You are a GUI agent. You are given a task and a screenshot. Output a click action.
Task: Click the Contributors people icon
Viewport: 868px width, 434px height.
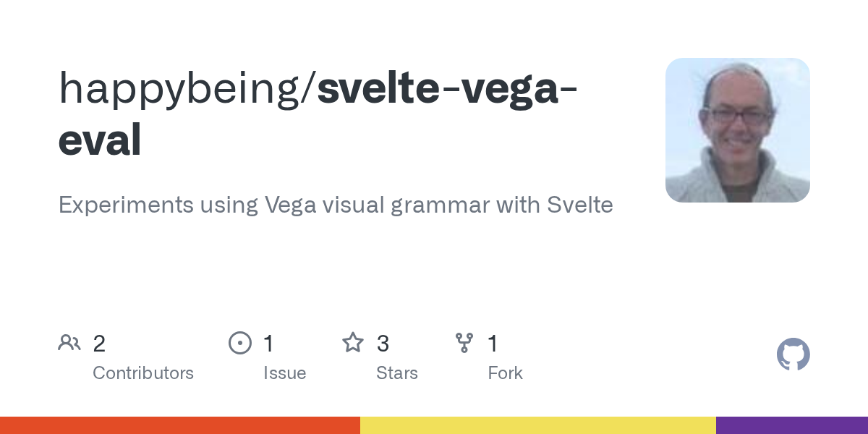[x=69, y=342]
